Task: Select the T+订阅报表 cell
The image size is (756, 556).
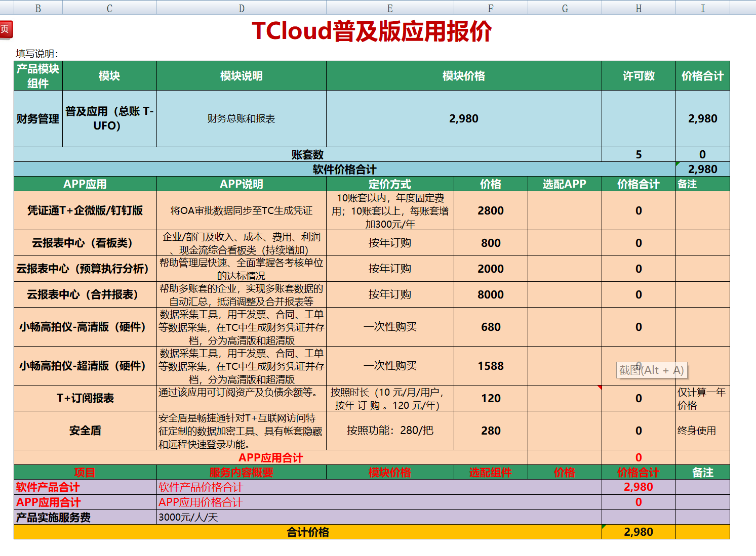Action: pyautogui.click(x=85, y=398)
